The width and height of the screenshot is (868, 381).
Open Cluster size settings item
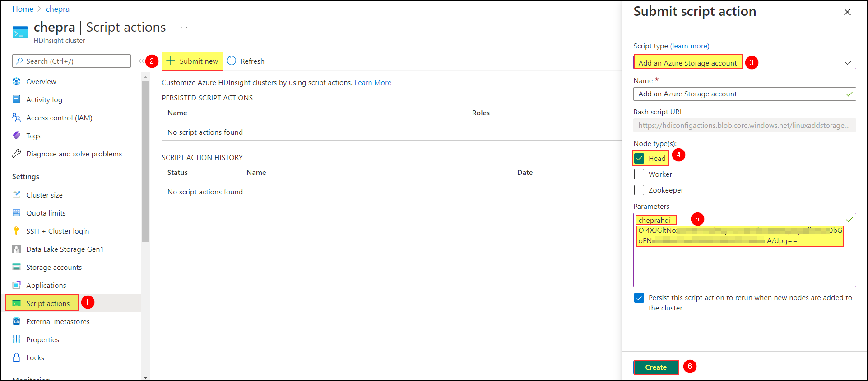[x=44, y=195]
